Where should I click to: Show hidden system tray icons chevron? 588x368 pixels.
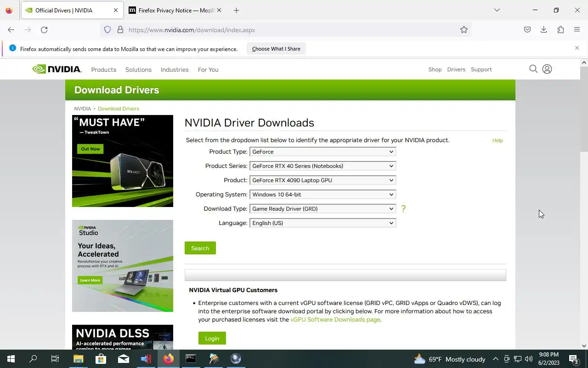click(x=496, y=359)
